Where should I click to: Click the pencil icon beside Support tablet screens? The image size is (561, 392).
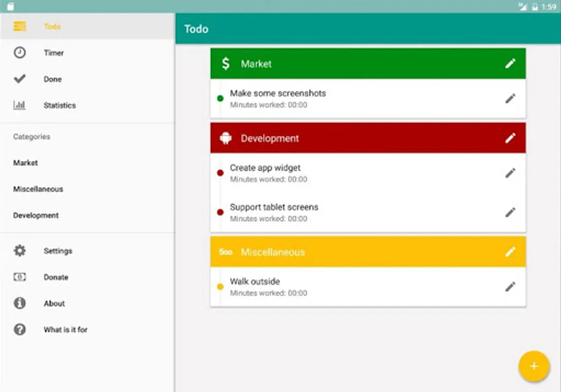[x=510, y=212]
